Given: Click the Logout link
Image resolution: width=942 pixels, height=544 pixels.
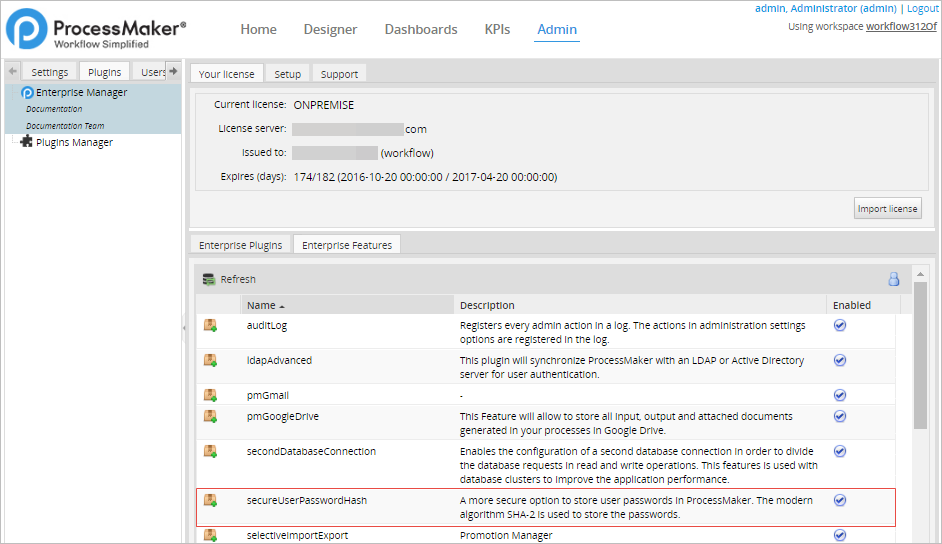Looking at the screenshot, I should tap(922, 8).
